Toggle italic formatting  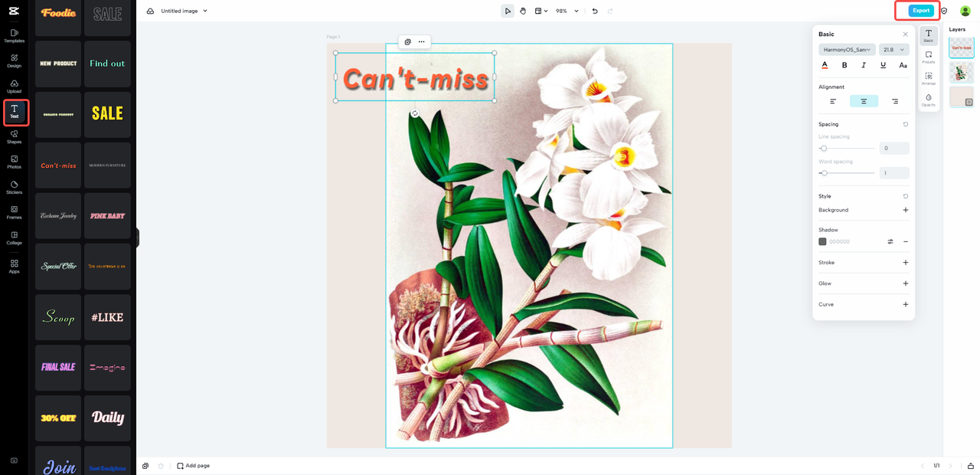pyautogui.click(x=864, y=66)
